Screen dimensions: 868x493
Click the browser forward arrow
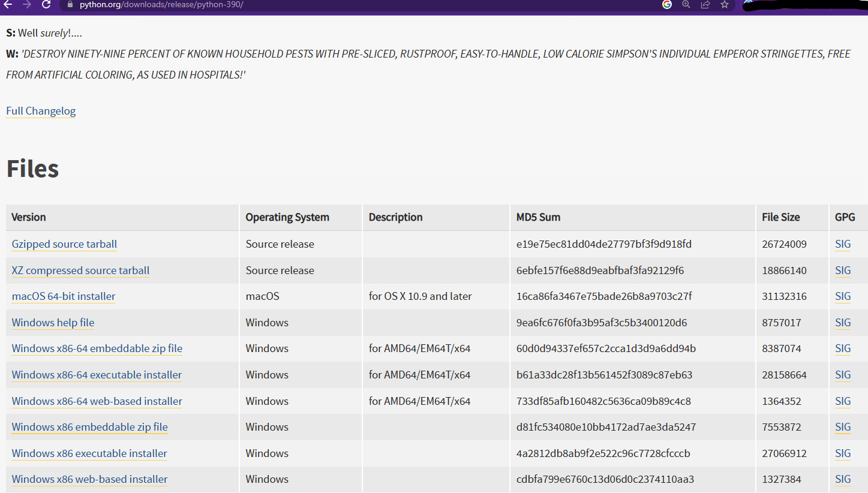point(26,4)
